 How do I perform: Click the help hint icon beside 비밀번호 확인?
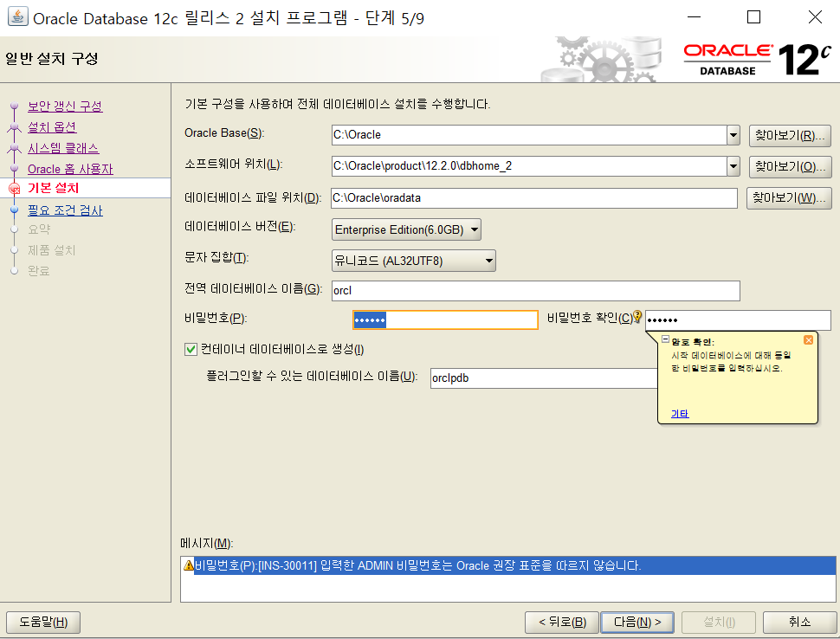(x=637, y=317)
